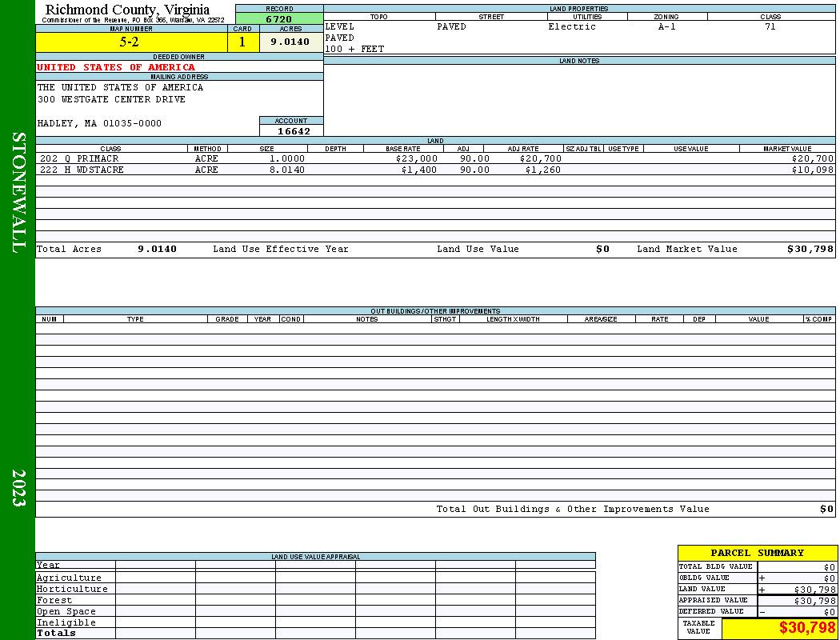Select the acres value 9.0140 field

coord(291,42)
